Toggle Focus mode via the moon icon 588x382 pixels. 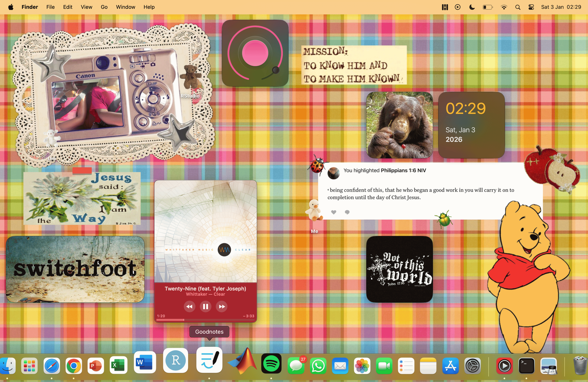pyautogui.click(x=472, y=7)
